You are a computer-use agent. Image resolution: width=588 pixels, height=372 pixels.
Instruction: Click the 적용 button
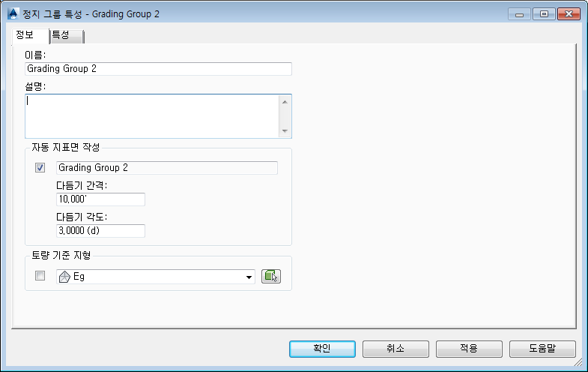pos(469,349)
